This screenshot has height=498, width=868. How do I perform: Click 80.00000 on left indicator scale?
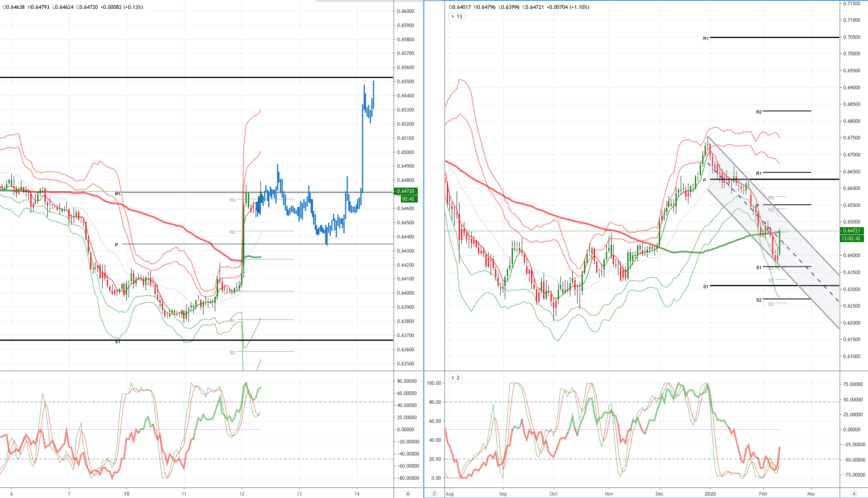406,381
